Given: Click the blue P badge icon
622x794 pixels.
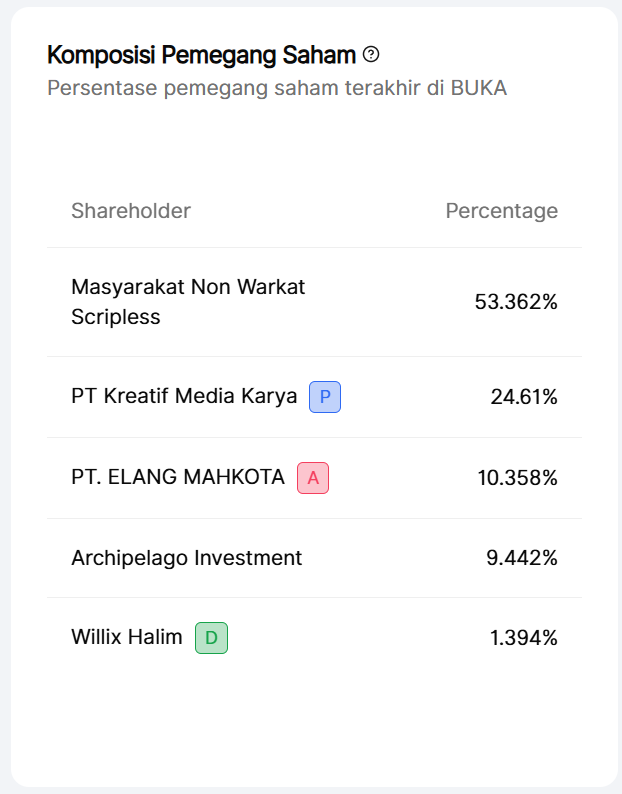Looking at the screenshot, I should coord(325,397).
